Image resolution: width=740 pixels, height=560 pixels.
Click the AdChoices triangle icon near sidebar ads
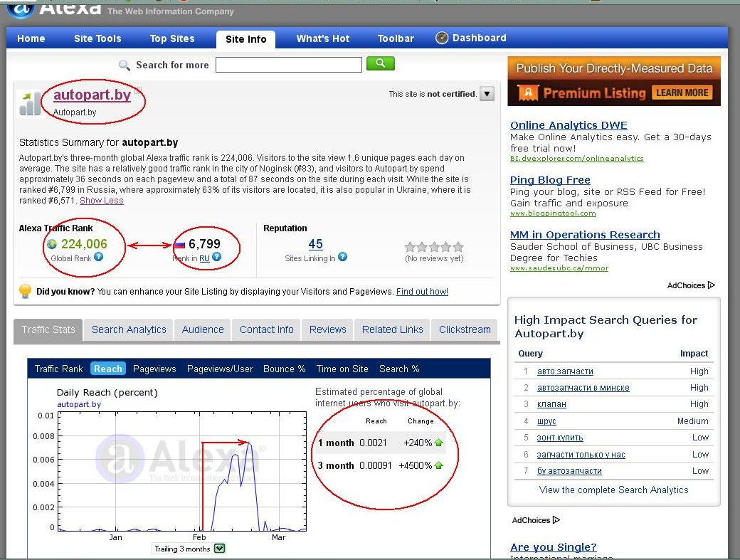point(712,285)
